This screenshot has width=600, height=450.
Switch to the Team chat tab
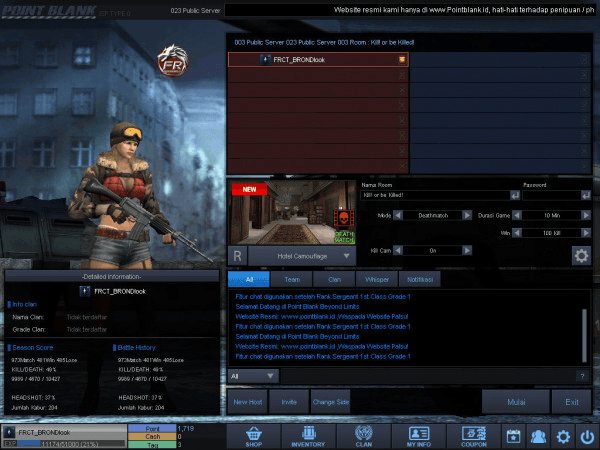(x=292, y=279)
